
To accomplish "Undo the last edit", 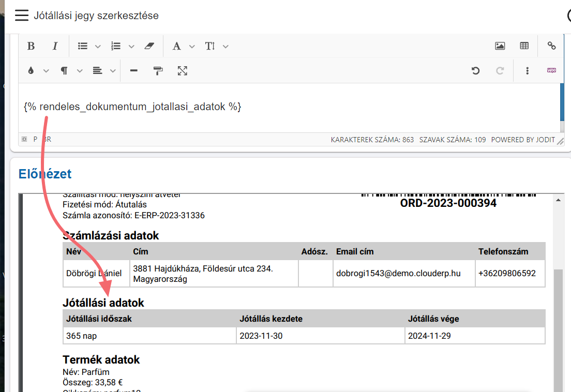I will [x=475, y=71].
